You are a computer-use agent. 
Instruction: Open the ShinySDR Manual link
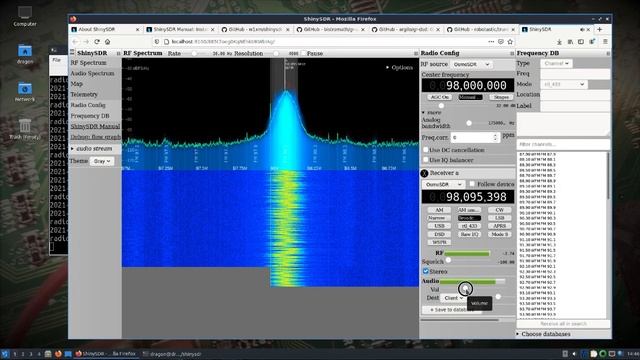pyautogui.click(x=95, y=127)
